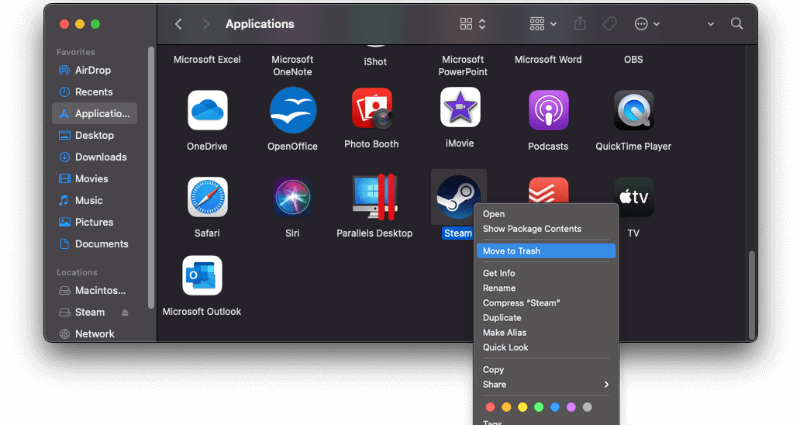Click the Microsoft Word label
The height and width of the screenshot is (425, 800).
point(548,60)
